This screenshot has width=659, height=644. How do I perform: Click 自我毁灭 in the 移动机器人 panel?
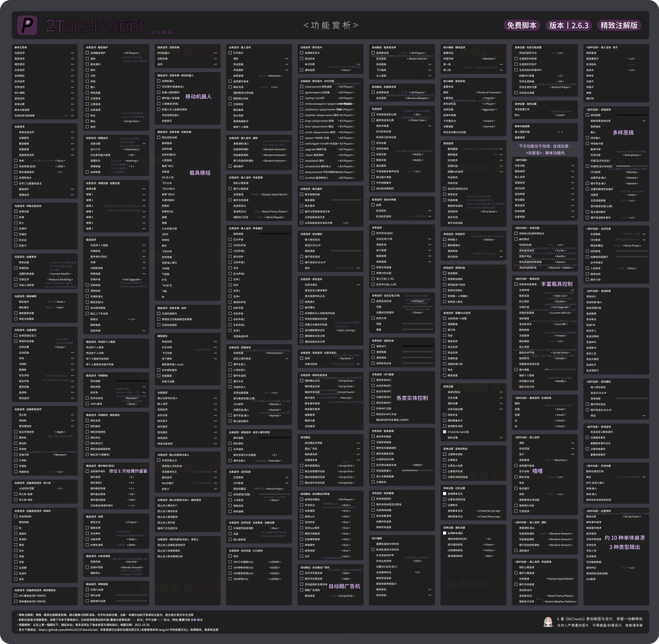click(167, 121)
